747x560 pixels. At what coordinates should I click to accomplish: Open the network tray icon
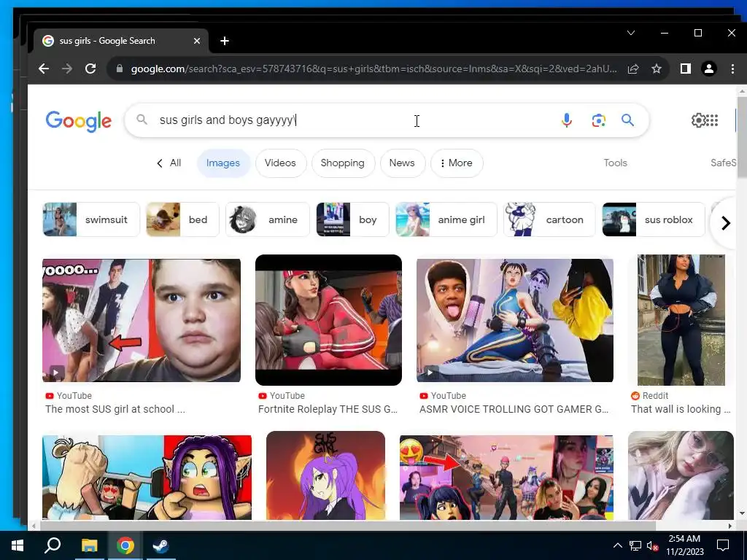[635, 545]
